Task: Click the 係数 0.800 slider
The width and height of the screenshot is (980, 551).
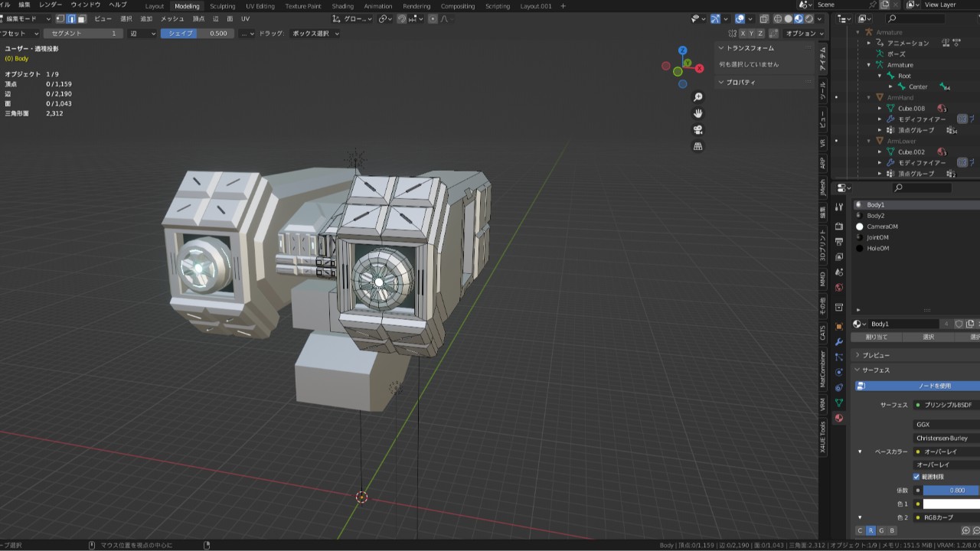Action: (x=951, y=491)
